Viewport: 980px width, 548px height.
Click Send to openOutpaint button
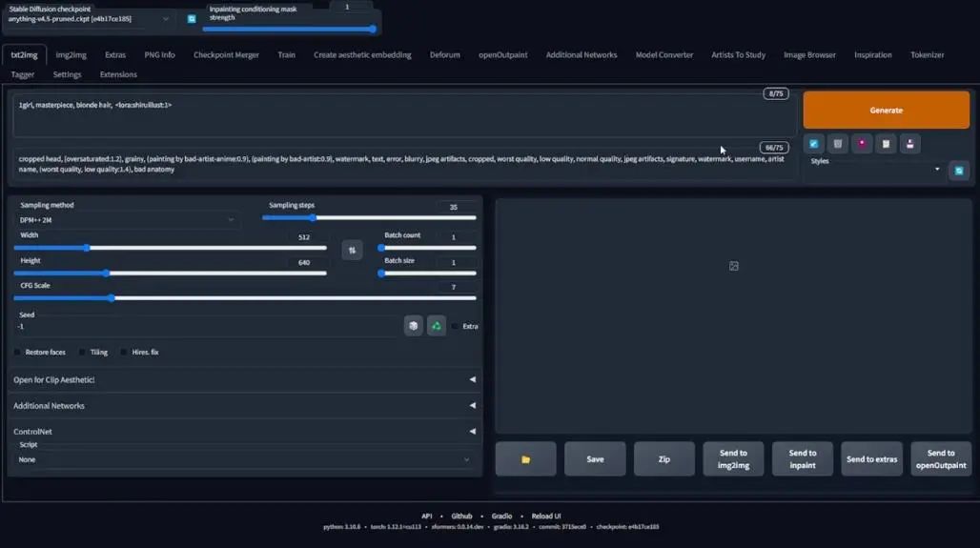coord(941,459)
